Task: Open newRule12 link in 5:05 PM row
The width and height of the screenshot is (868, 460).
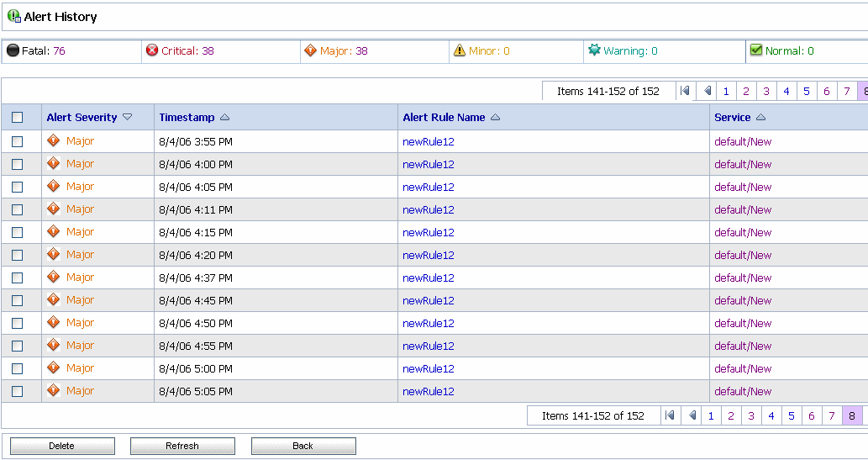Action: (x=429, y=392)
